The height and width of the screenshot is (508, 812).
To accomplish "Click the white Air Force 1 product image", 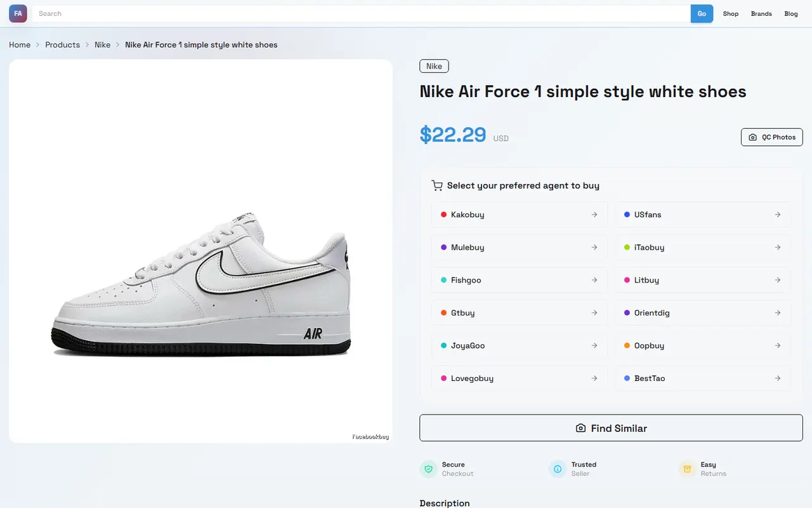I will [x=201, y=251].
